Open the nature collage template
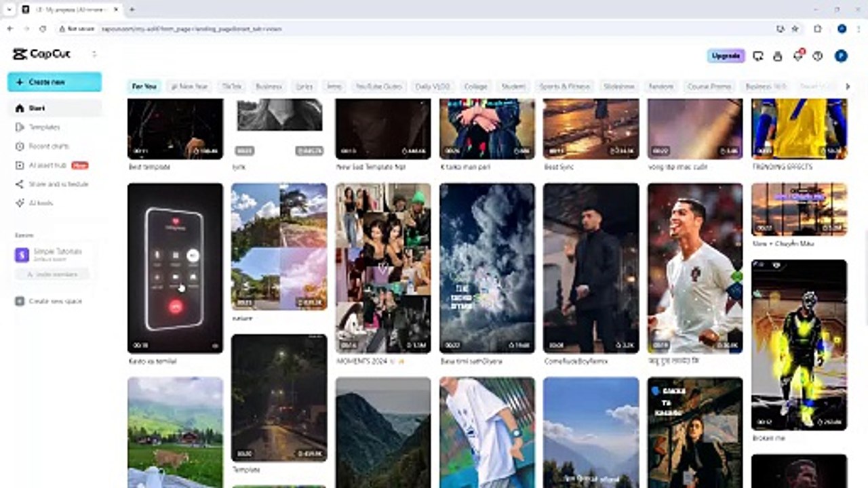This screenshot has width=868, height=488. click(279, 247)
